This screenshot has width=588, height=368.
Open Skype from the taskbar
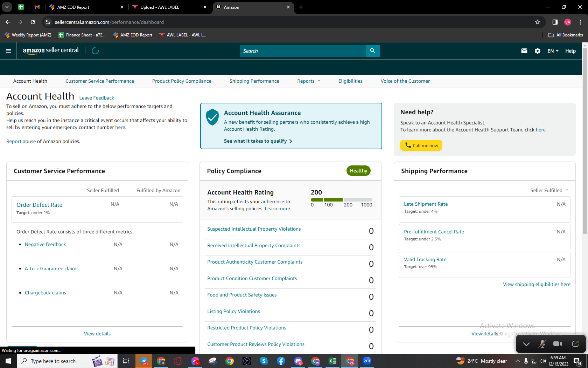click(264, 361)
